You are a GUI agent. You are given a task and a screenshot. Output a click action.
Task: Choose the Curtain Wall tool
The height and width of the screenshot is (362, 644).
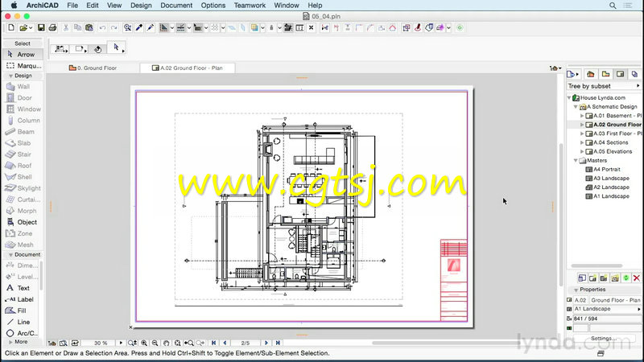point(23,200)
